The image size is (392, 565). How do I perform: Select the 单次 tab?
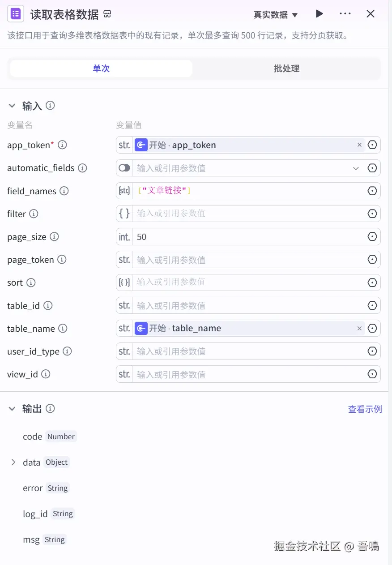click(x=101, y=68)
